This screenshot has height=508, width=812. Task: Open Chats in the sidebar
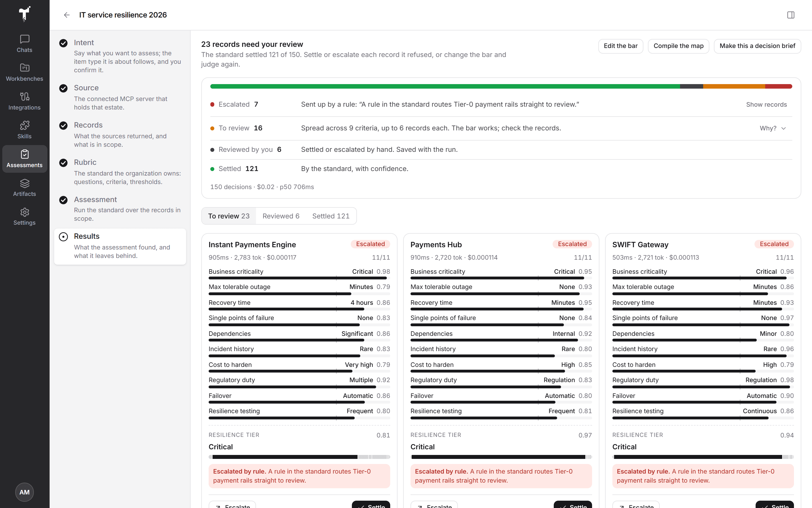pyautogui.click(x=25, y=44)
